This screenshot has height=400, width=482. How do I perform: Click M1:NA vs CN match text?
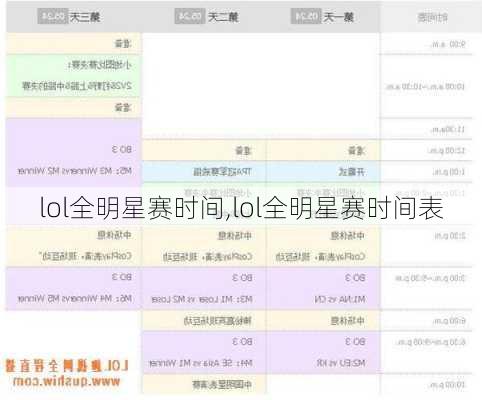340,299
